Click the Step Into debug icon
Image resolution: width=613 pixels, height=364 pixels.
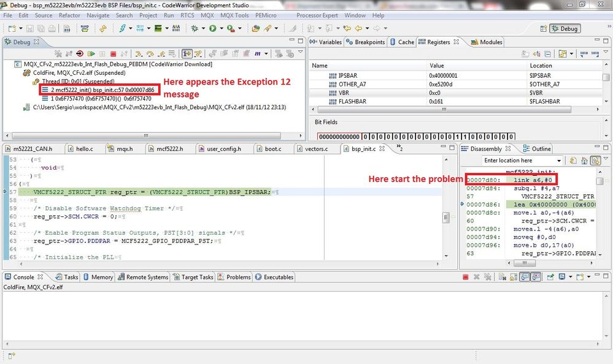click(x=139, y=53)
